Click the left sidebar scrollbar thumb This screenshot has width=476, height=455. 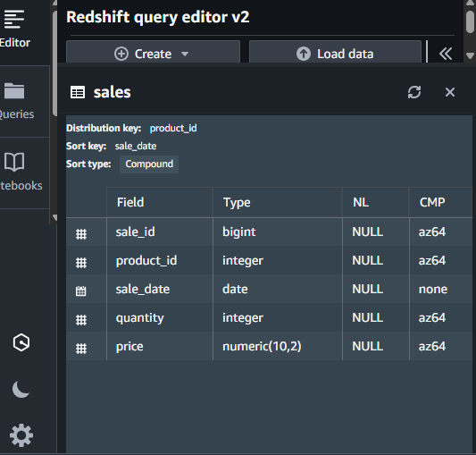pyautogui.click(x=55, y=63)
